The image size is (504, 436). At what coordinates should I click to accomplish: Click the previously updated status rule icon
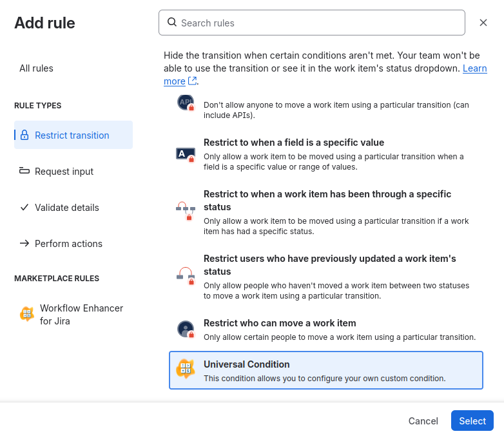(186, 276)
